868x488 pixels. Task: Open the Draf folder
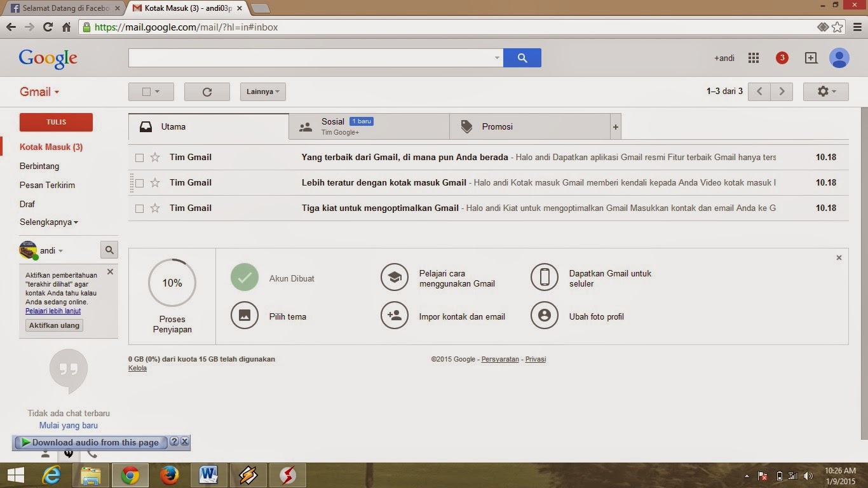point(27,204)
